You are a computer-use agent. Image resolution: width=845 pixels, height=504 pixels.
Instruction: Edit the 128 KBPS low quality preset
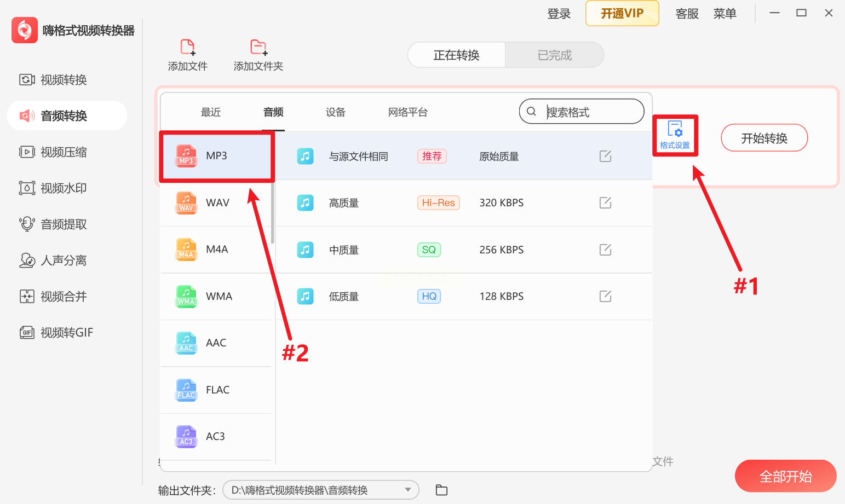(x=605, y=297)
